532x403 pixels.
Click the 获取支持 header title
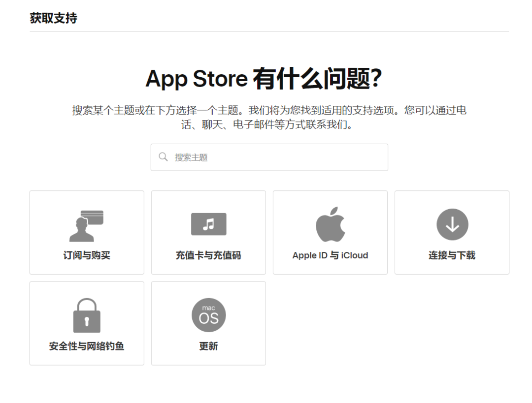[54, 18]
